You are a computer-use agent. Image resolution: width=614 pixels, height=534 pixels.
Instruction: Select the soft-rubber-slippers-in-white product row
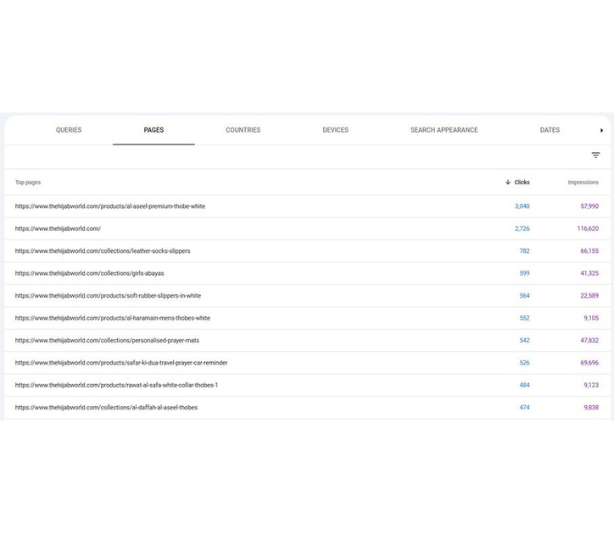point(108,296)
